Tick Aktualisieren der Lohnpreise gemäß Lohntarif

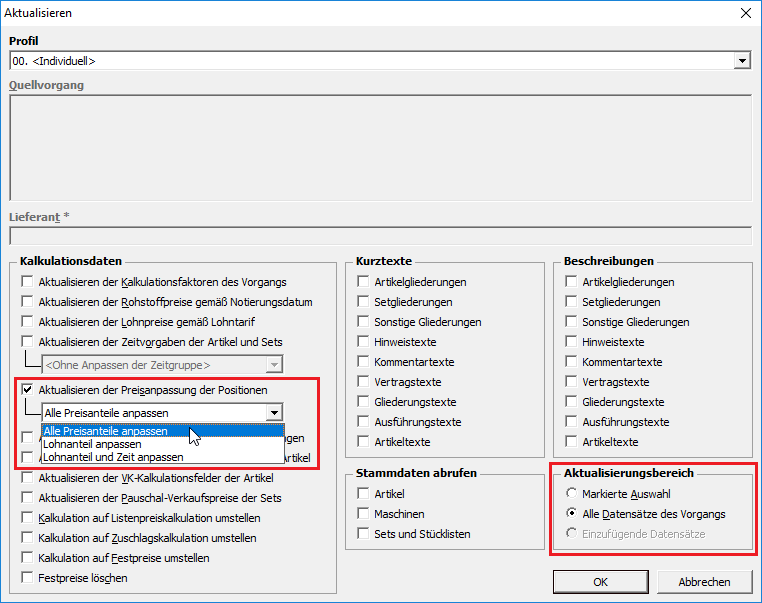pyautogui.click(x=28, y=322)
